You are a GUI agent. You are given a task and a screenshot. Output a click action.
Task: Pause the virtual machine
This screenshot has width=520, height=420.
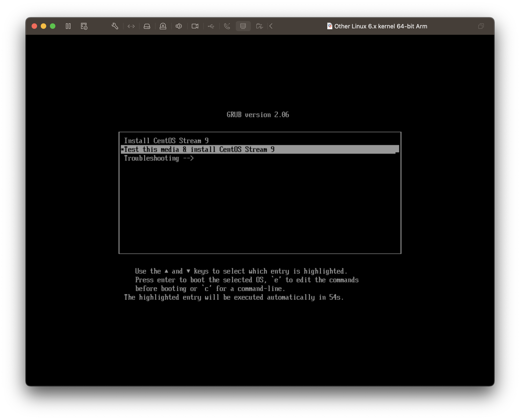pyautogui.click(x=68, y=26)
